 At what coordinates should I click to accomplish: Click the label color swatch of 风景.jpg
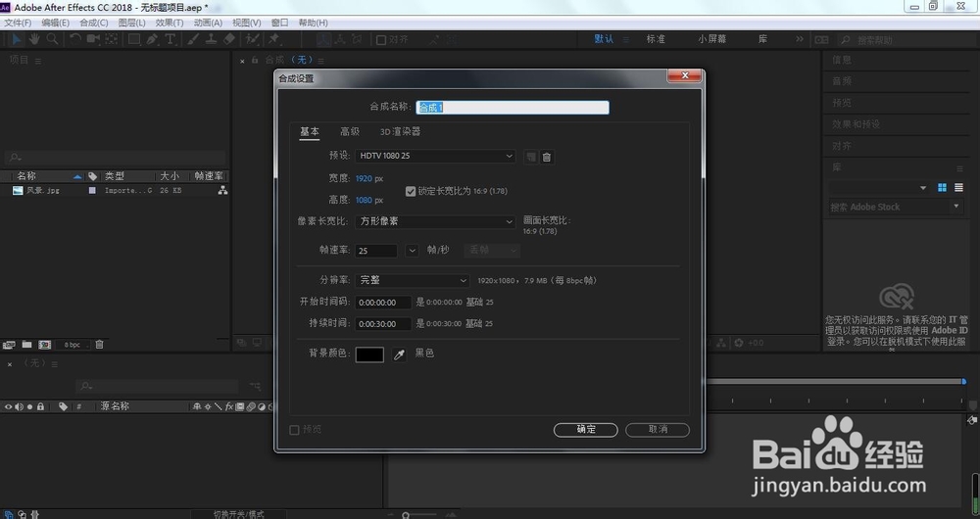[x=92, y=191]
